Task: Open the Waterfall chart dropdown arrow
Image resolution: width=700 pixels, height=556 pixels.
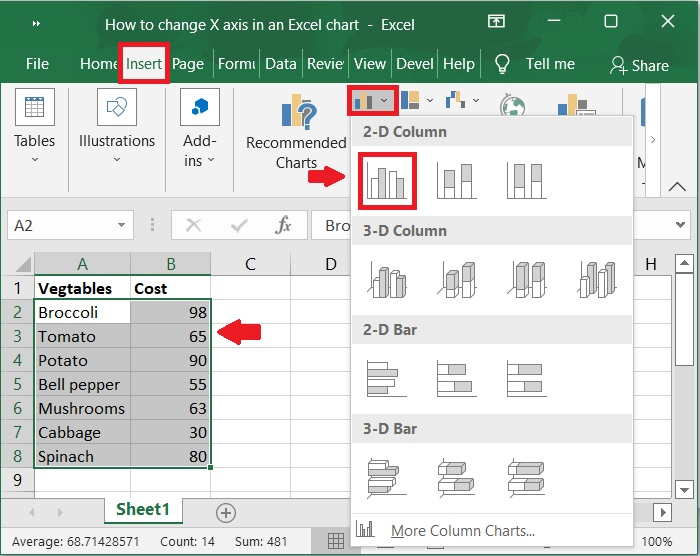Action: pyautogui.click(x=476, y=100)
